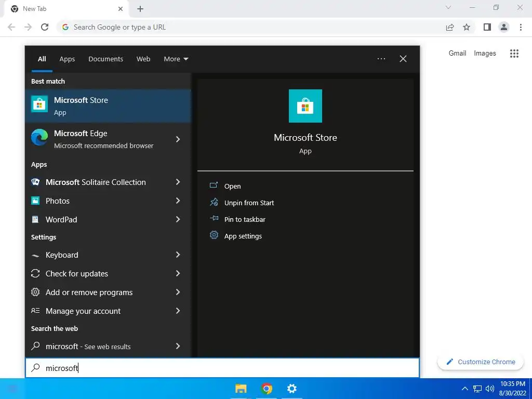
Task: Close the New Tab tab
Action: (x=121, y=9)
